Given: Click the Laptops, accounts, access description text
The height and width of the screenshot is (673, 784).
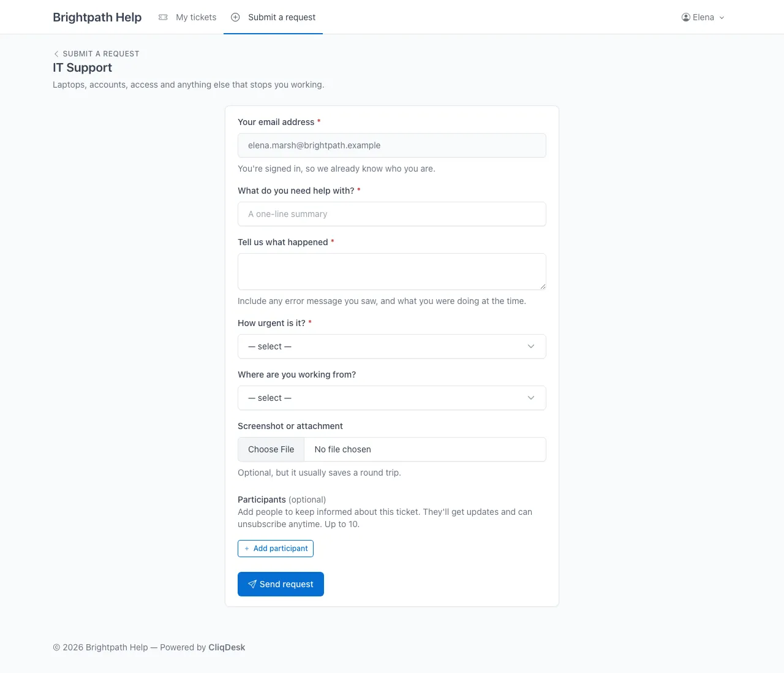Looking at the screenshot, I should pos(189,85).
